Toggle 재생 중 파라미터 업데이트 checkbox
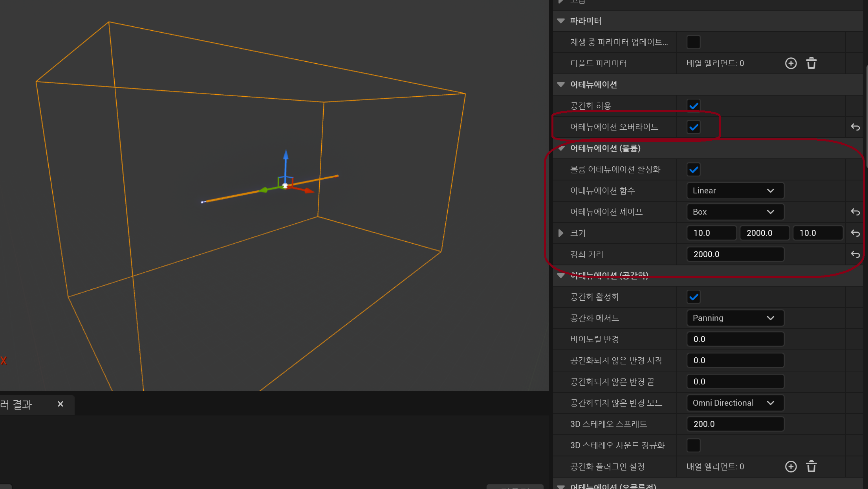 (x=694, y=42)
